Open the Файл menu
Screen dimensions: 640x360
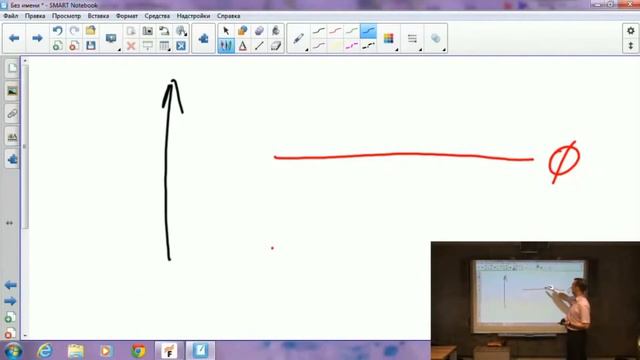11,16
